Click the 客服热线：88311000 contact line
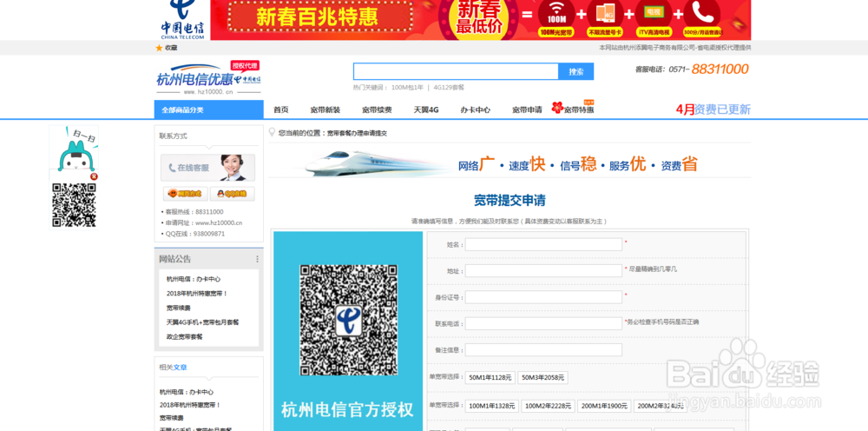Viewport: 868px width, 431px height. [192, 212]
